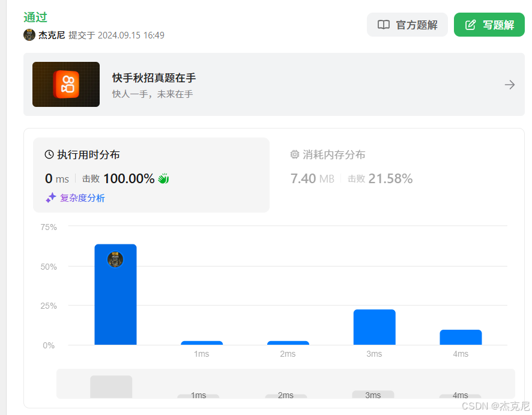Click the 0% y-axis label

click(x=49, y=345)
